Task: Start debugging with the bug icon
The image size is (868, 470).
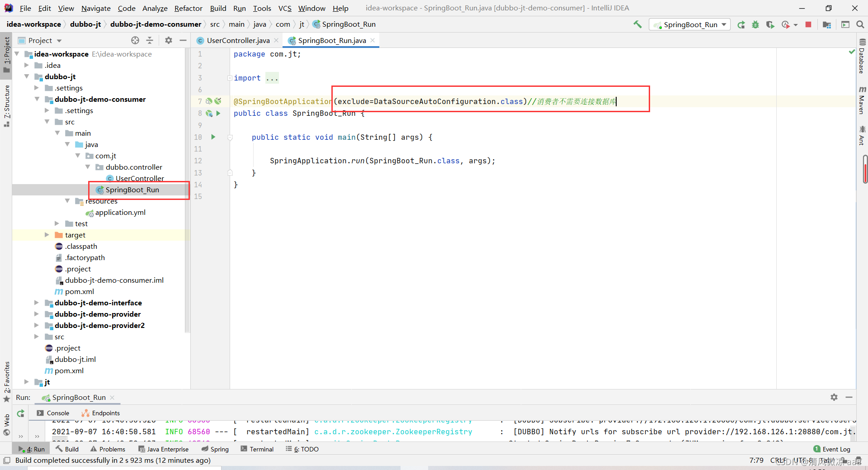Action: pyautogui.click(x=755, y=24)
